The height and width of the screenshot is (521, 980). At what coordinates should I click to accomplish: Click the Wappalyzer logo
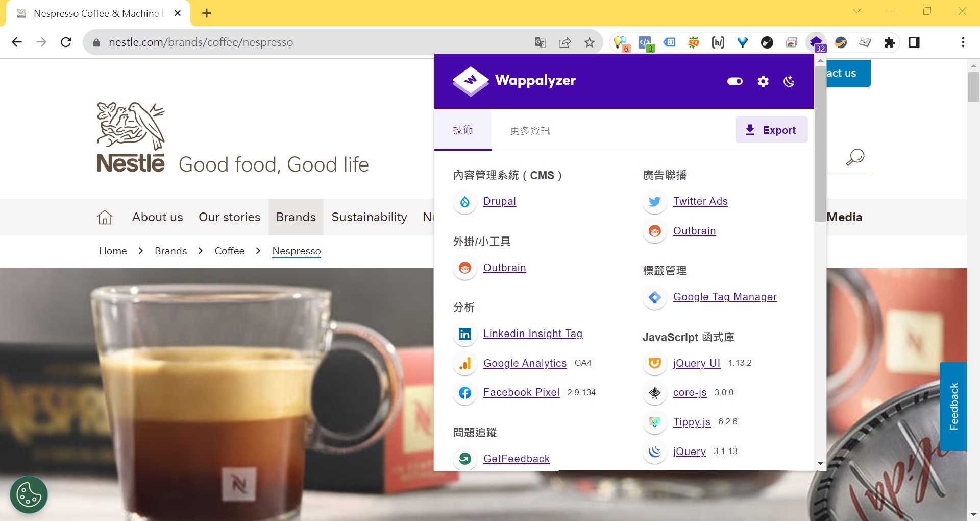point(514,81)
